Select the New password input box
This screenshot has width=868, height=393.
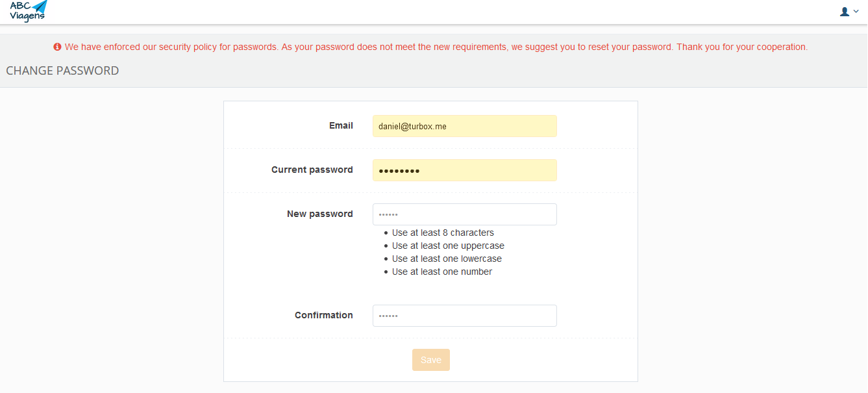(464, 214)
